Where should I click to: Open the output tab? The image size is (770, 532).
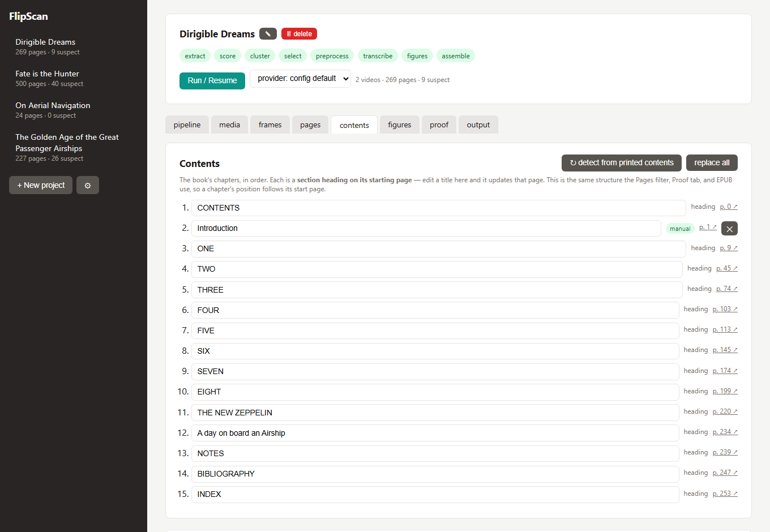coord(478,125)
